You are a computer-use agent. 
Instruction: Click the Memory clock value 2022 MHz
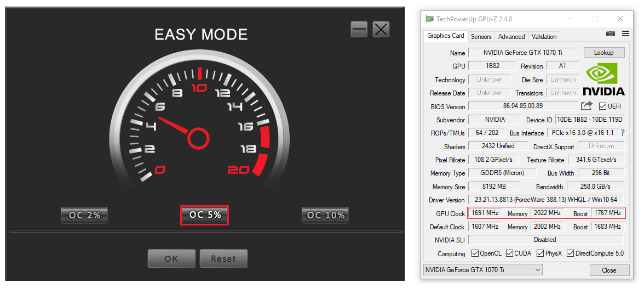pos(548,213)
